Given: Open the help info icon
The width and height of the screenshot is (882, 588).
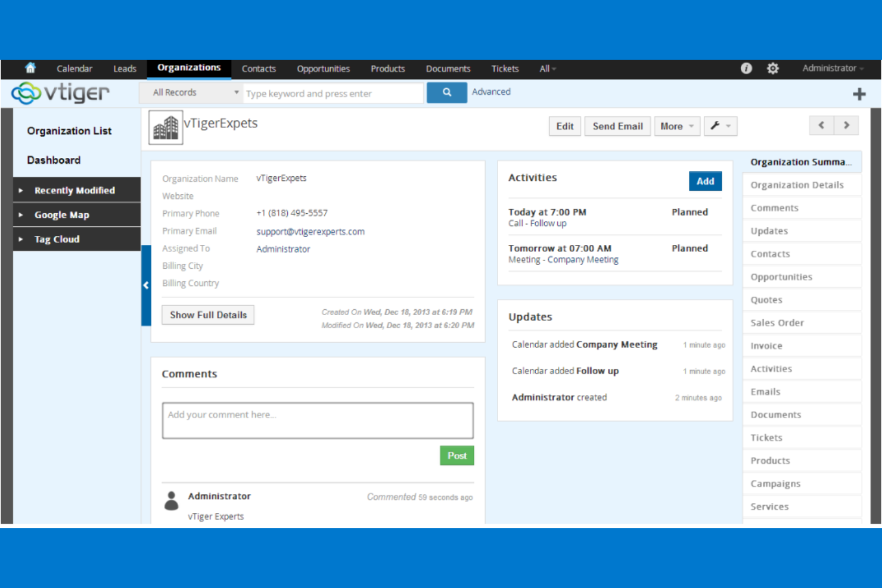Looking at the screenshot, I should tap(746, 69).
